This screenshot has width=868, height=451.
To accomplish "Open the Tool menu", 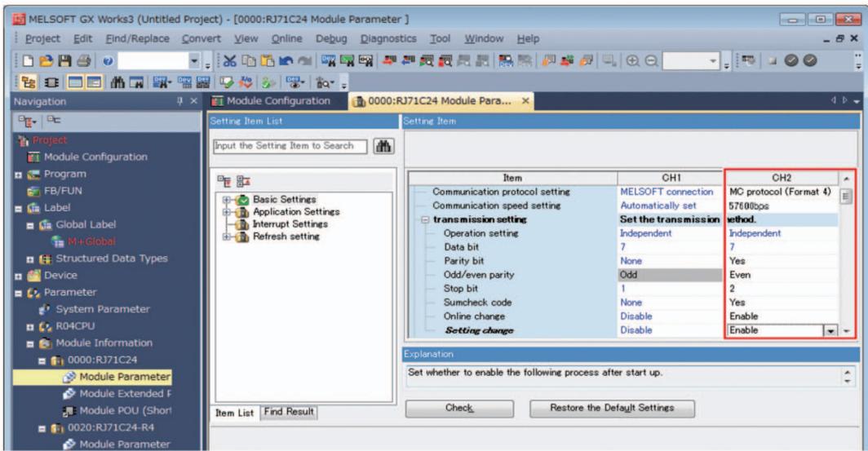I will [x=440, y=38].
